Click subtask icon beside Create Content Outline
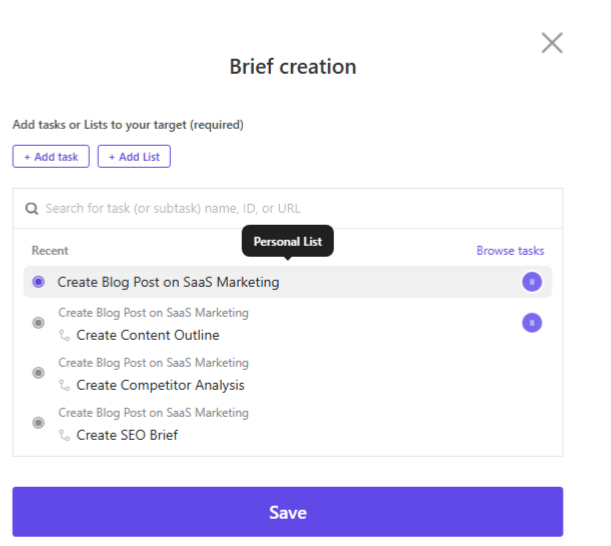Image resolution: width=611 pixels, height=546 pixels. 66,335
